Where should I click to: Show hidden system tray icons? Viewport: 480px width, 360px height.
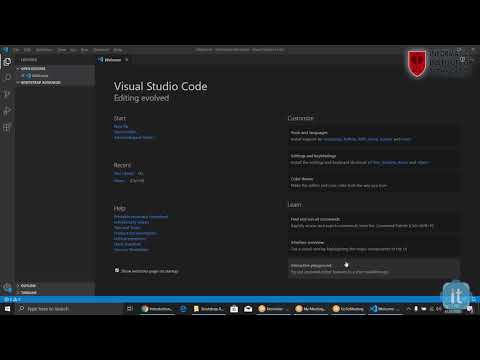pos(409,309)
